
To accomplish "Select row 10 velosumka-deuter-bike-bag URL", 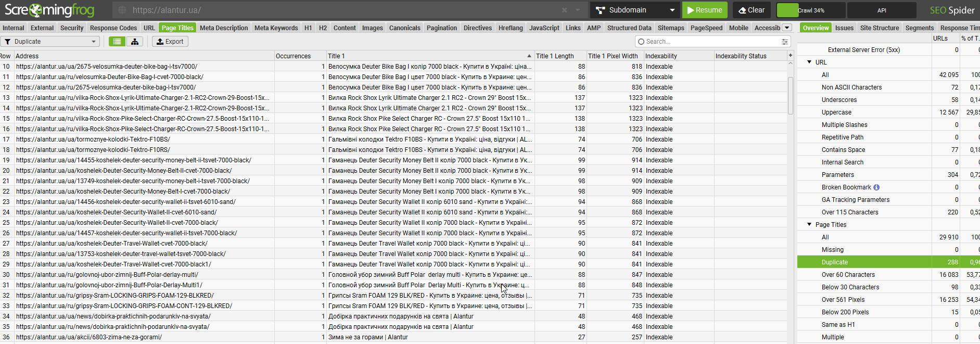I will pos(106,67).
